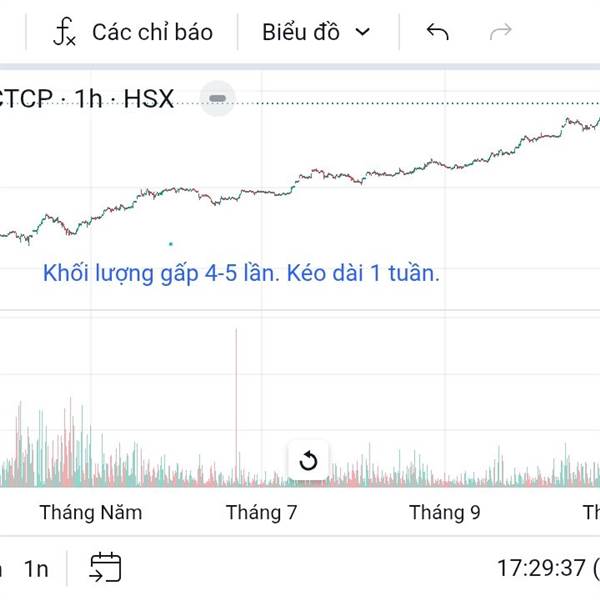600x600 pixels.
Task: Click the Tháng 7 time axis label
Action: tap(262, 513)
